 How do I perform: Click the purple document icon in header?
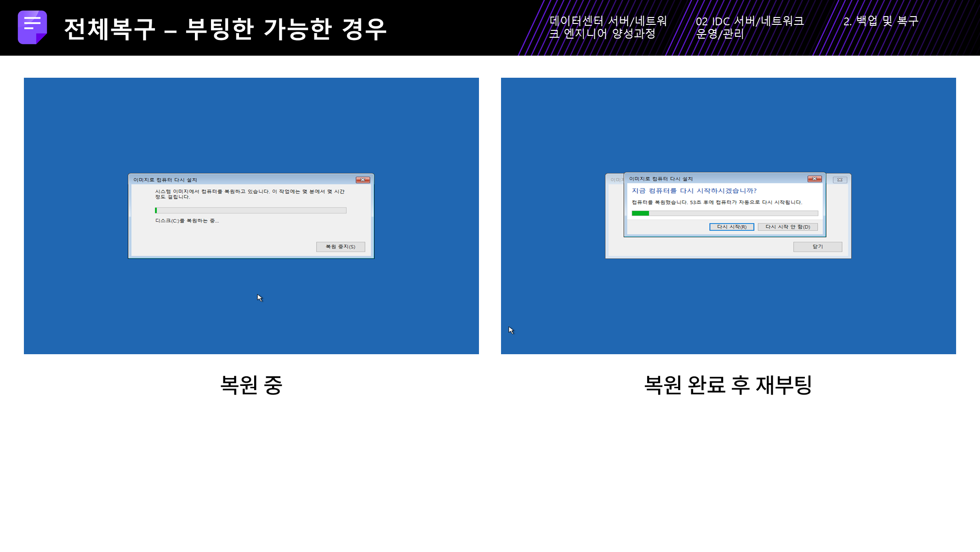[x=32, y=27]
